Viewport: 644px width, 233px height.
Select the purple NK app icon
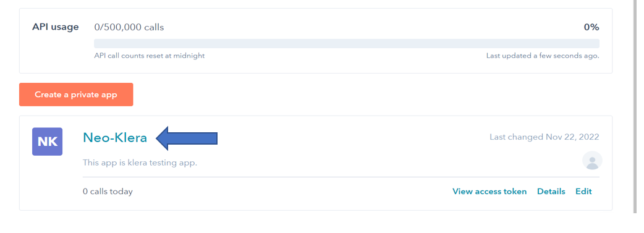[47, 142]
